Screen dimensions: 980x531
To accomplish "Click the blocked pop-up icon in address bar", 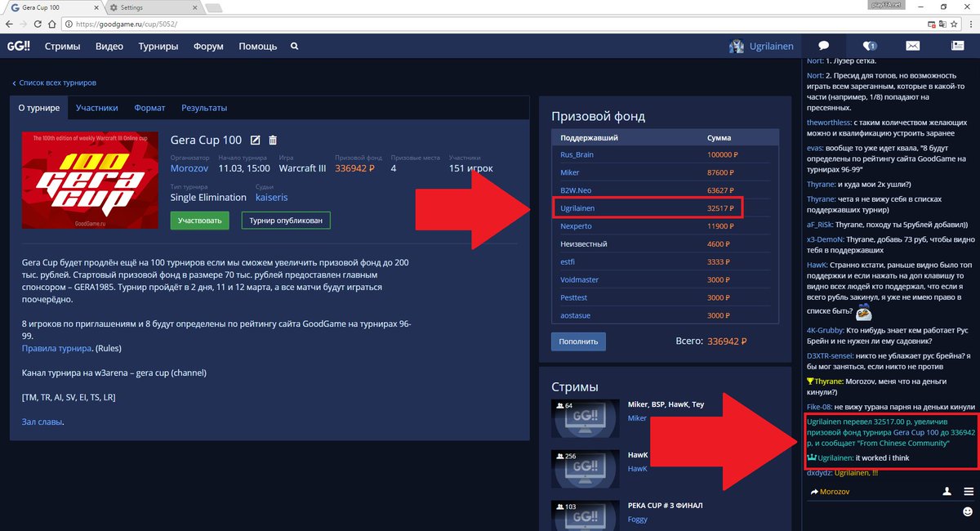I will point(932,25).
